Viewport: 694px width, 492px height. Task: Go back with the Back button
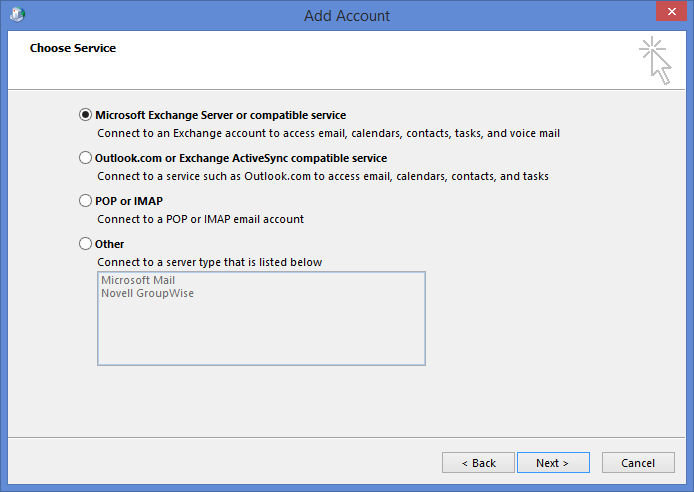click(x=478, y=463)
